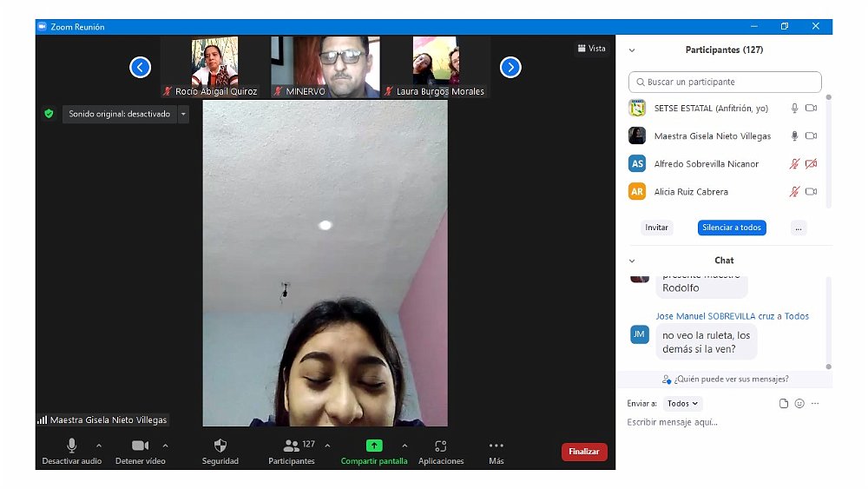Click the Buscar un participante search field
The width and height of the screenshot is (868, 489).
[x=725, y=83]
